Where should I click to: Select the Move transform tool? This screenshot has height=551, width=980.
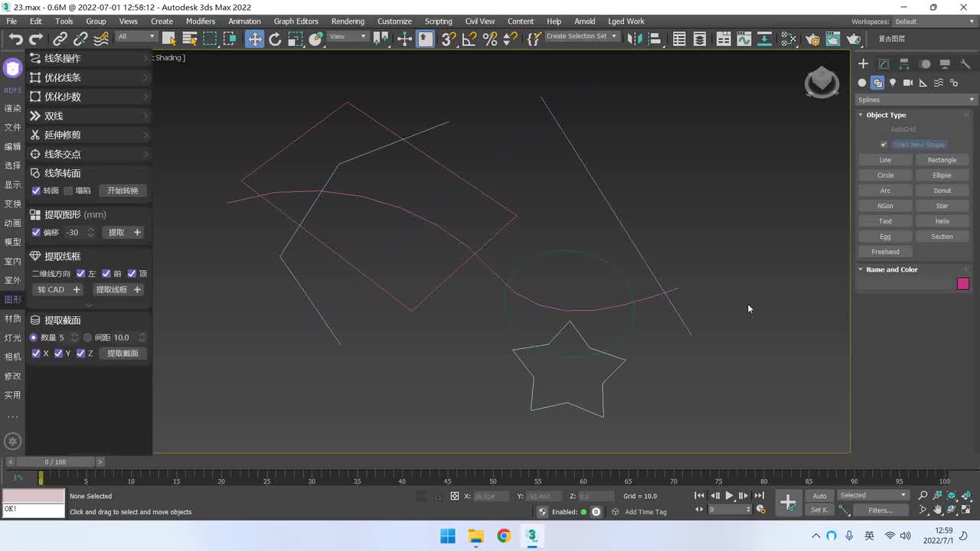254,39
